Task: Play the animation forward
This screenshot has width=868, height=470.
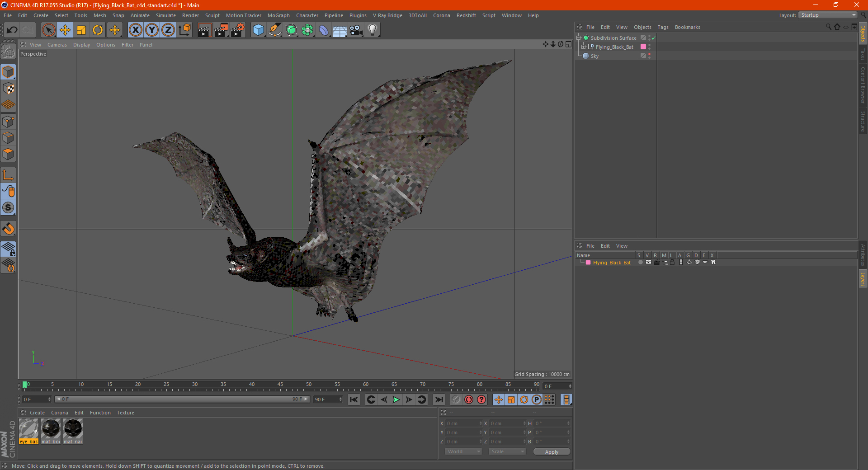Action: pos(396,399)
